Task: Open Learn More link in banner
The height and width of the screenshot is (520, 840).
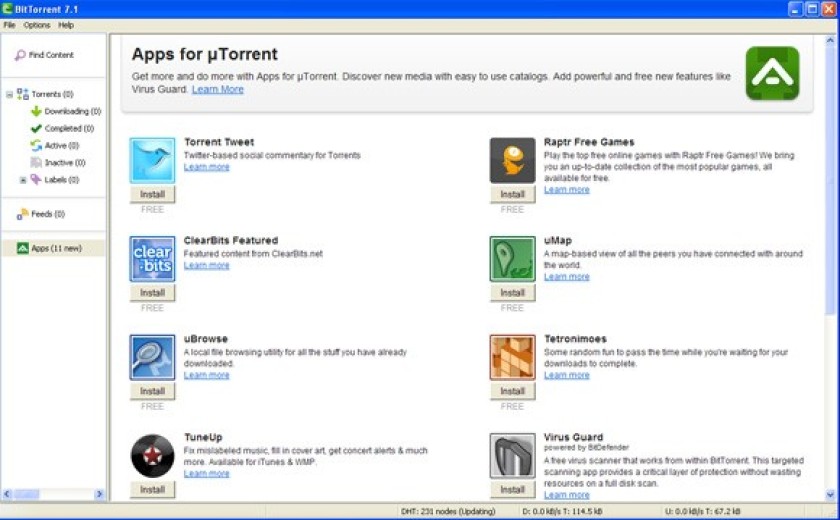Action: click(x=218, y=89)
